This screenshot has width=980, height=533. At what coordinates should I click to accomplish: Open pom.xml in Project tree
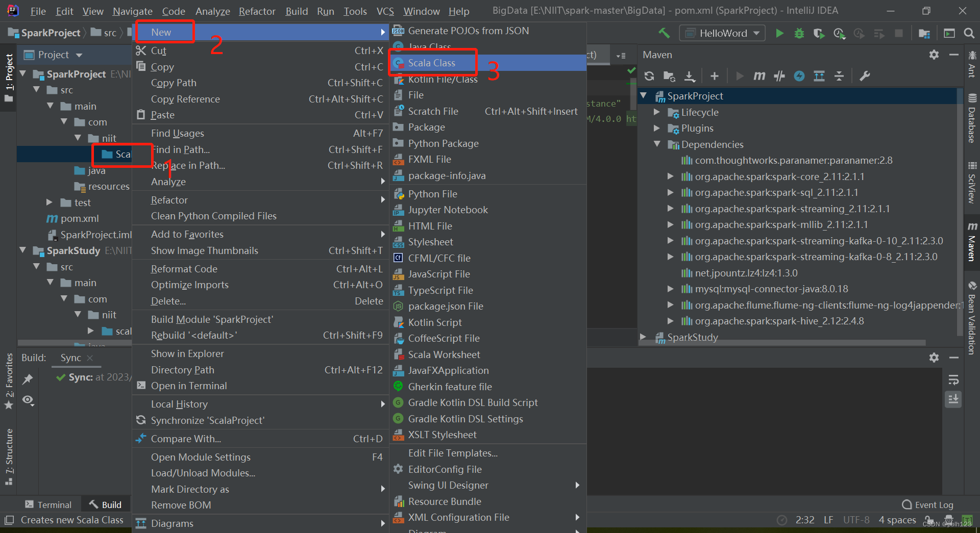79,218
